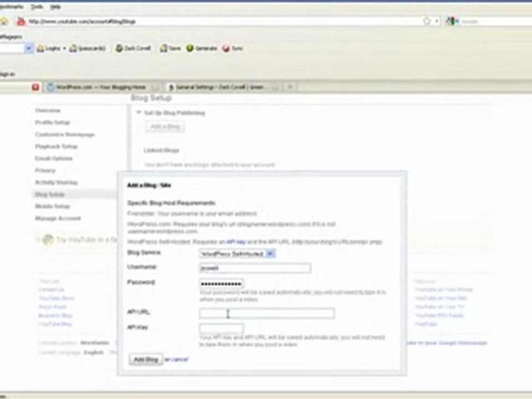This screenshot has height=399, width=532.
Task: Click the Username input field
Action: coord(255,268)
